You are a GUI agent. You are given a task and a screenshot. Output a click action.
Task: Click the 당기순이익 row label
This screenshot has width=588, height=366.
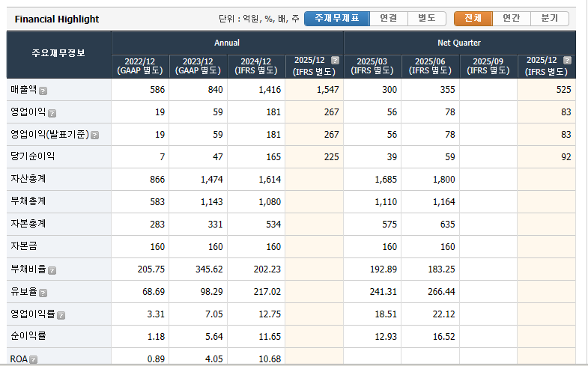(32, 157)
